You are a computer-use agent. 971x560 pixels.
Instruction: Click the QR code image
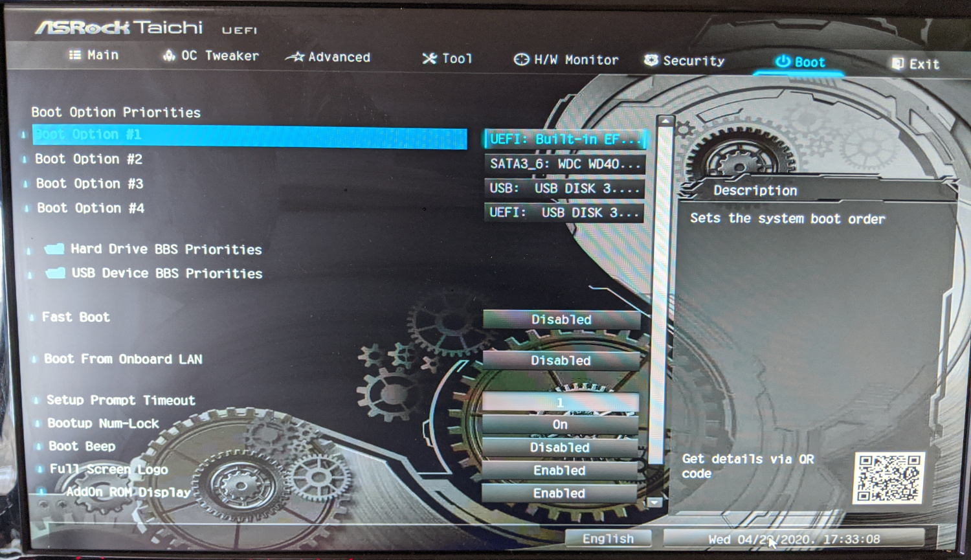click(889, 478)
